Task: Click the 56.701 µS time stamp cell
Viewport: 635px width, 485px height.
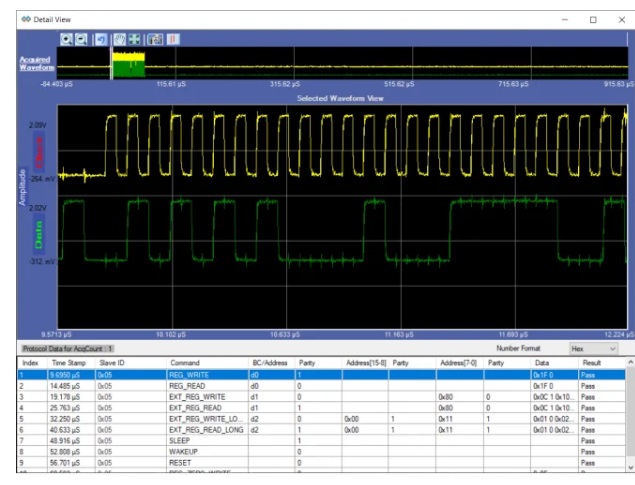Action: click(71, 462)
